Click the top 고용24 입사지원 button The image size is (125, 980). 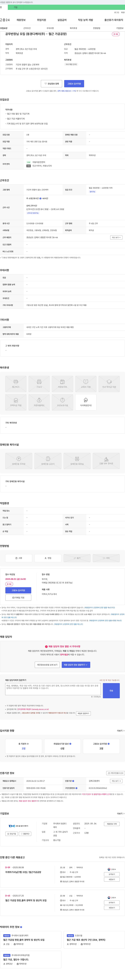tap(74, 84)
